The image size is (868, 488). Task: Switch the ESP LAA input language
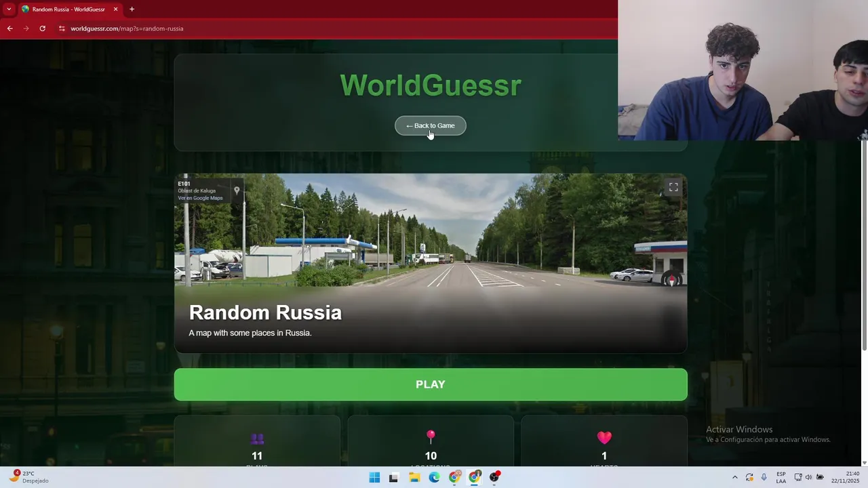click(x=781, y=477)
